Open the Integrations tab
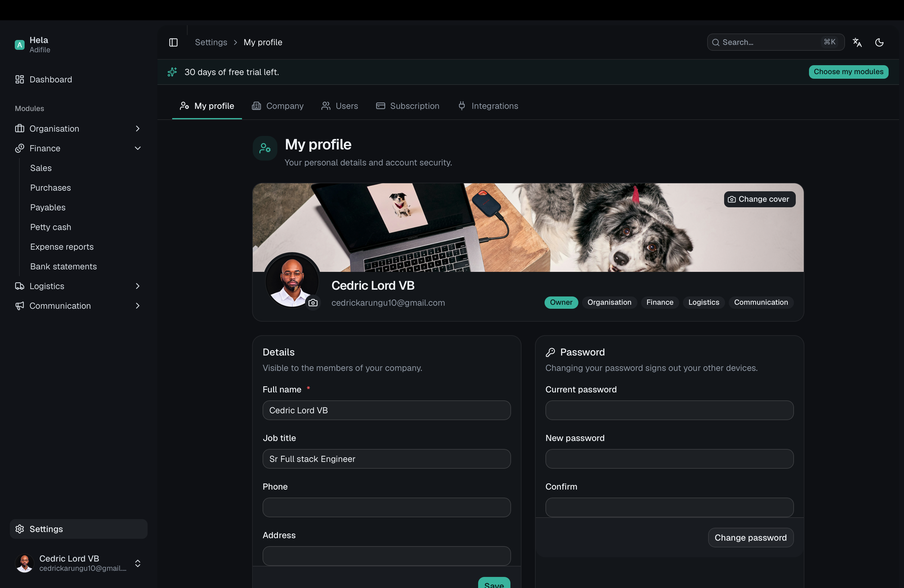The image size is (904, 588). [x=488, y=106]
